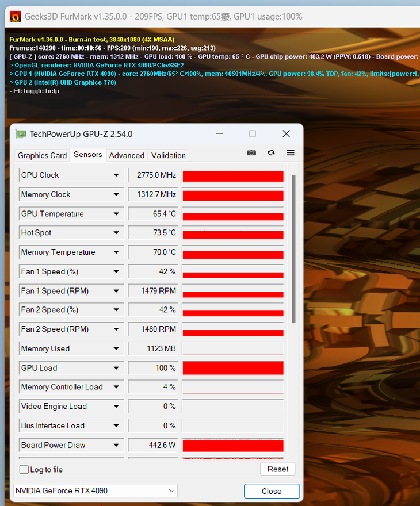
Task: Switch to the Advanced tab
Action: pos(127,155)
